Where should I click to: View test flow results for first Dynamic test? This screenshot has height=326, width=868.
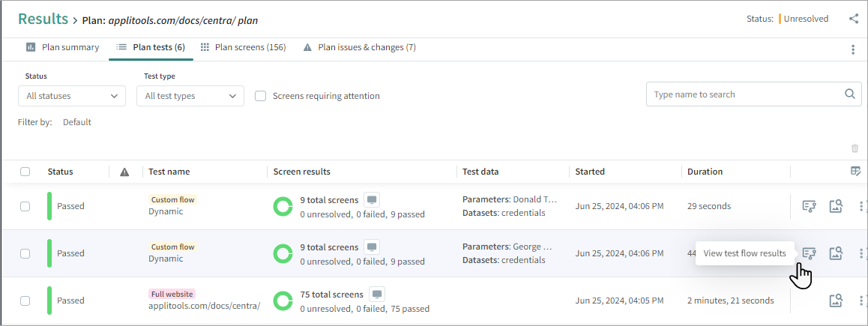pyautogui.click(x=809, y=206)
